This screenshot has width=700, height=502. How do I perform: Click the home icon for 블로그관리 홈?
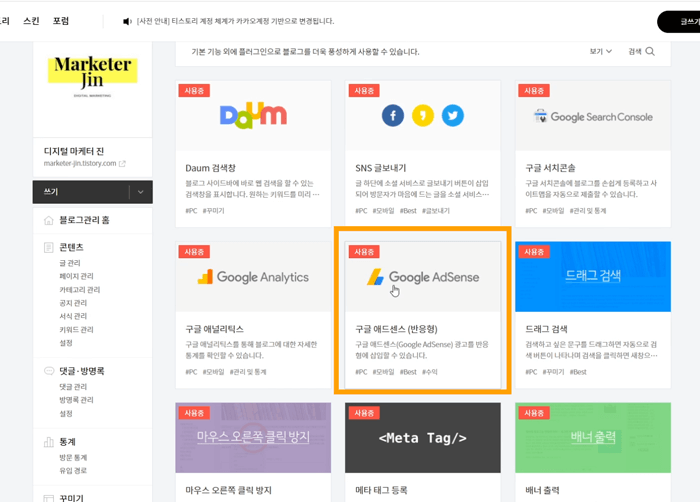click(49, 220)
